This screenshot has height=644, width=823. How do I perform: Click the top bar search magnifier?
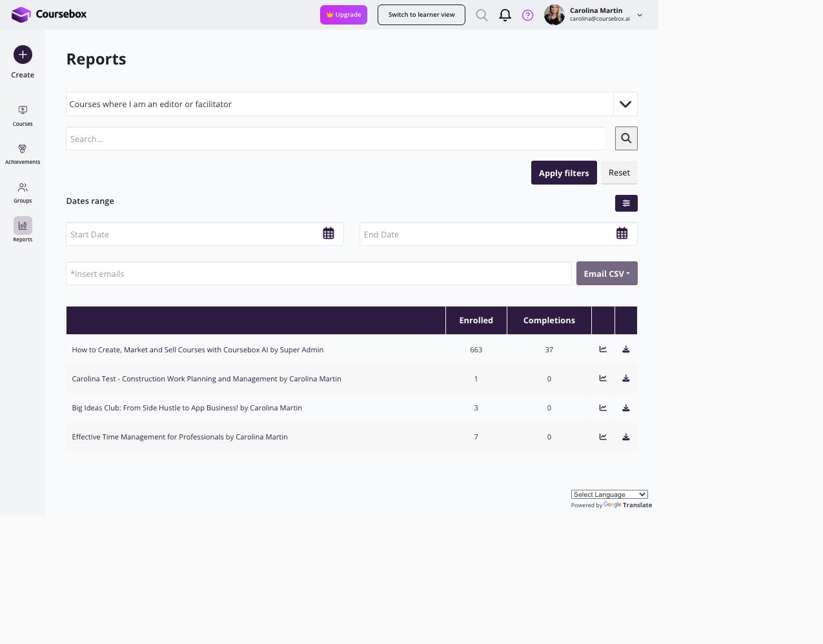482,15
